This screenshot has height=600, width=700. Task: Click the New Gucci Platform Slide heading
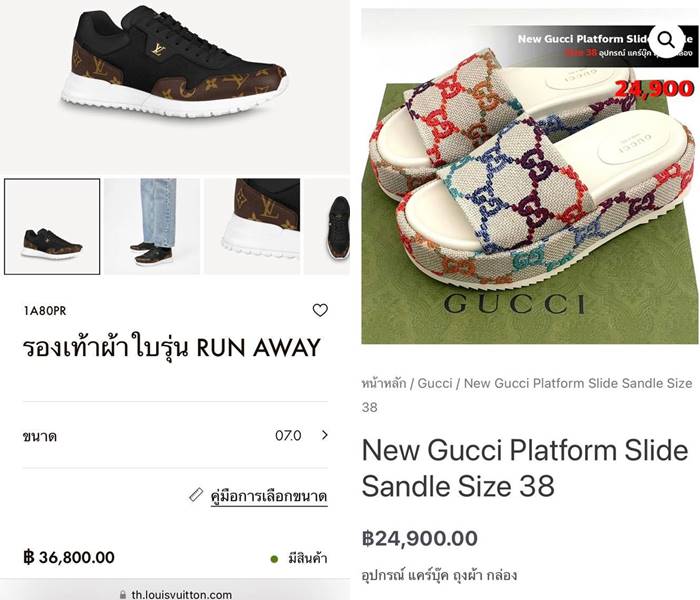[524, 467]
